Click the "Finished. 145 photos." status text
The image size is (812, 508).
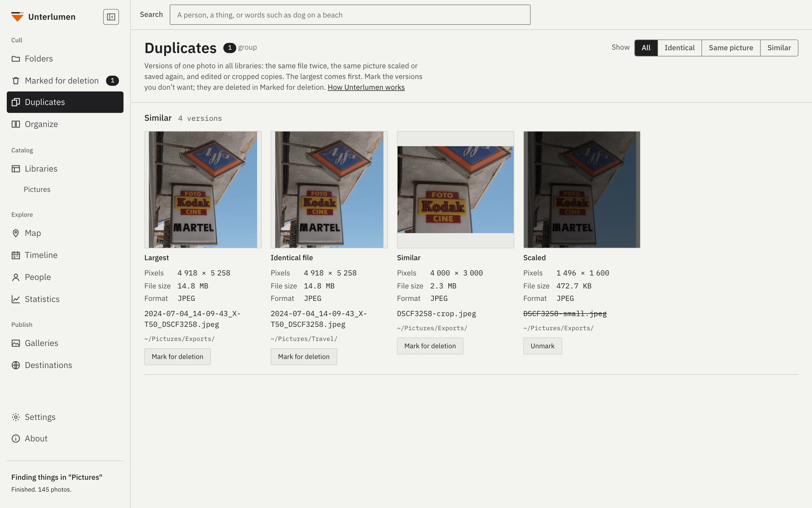point(41,490)
